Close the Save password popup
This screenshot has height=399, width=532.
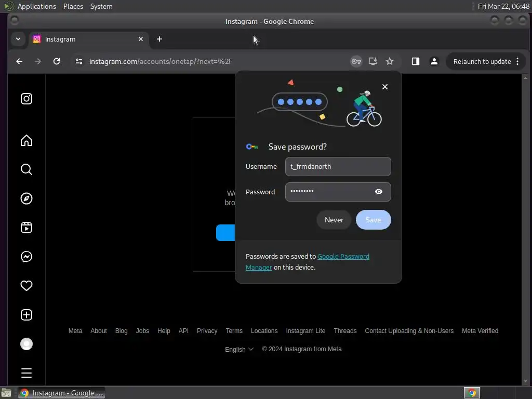(x=385, y=87)
